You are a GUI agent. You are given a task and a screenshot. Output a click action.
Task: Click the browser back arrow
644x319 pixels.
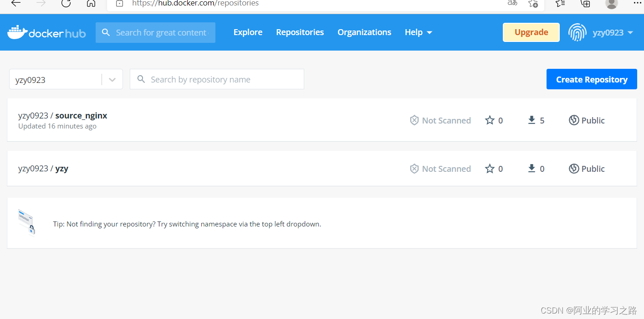coord(16,3)
